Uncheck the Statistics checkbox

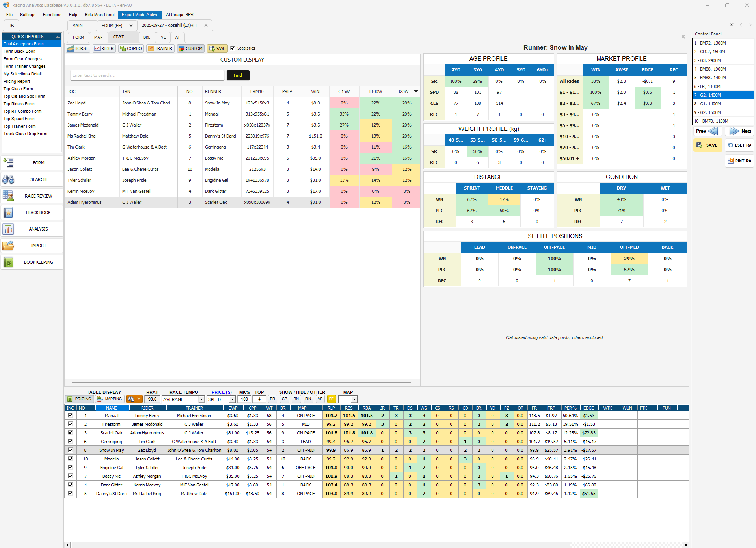click(233, 48)
